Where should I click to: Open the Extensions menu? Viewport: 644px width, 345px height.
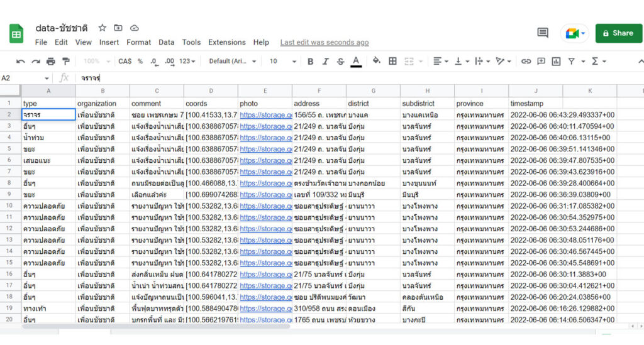[226, 42]
